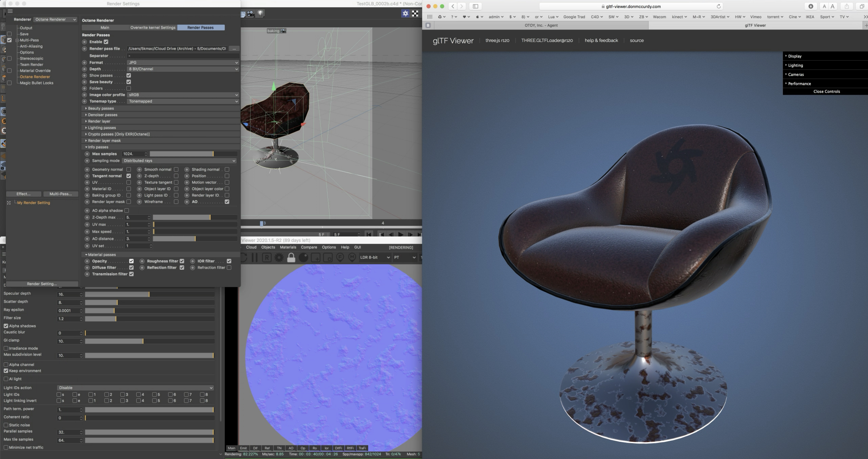The image size is (868, 459).
Task: Click the Close Controls button
Action: pos(826,91)
